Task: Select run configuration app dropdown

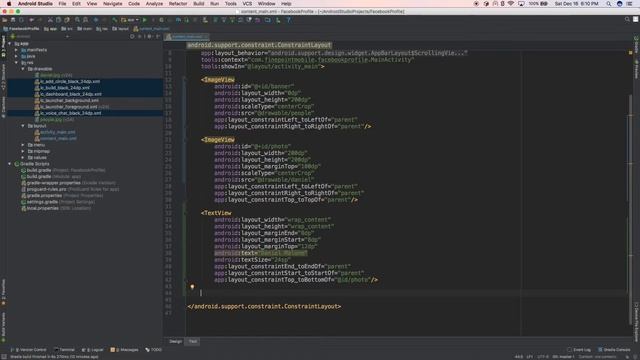Action: (x=130, y=20)
